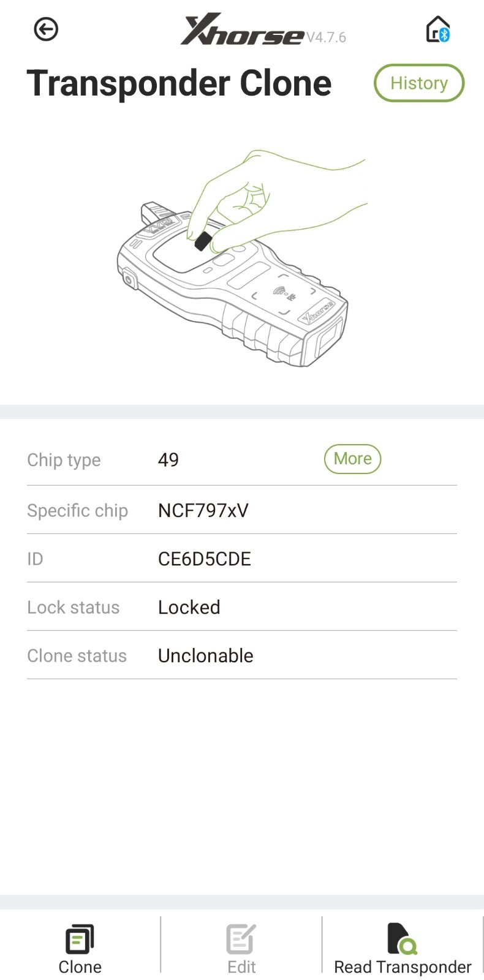The image size is (484, 980).
Task: Tap the Lock status value Locked
Action: [189, 607]
